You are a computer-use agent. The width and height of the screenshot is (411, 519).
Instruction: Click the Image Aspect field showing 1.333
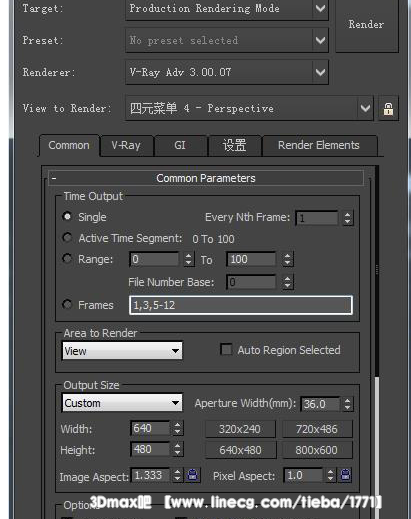(151, 475)
